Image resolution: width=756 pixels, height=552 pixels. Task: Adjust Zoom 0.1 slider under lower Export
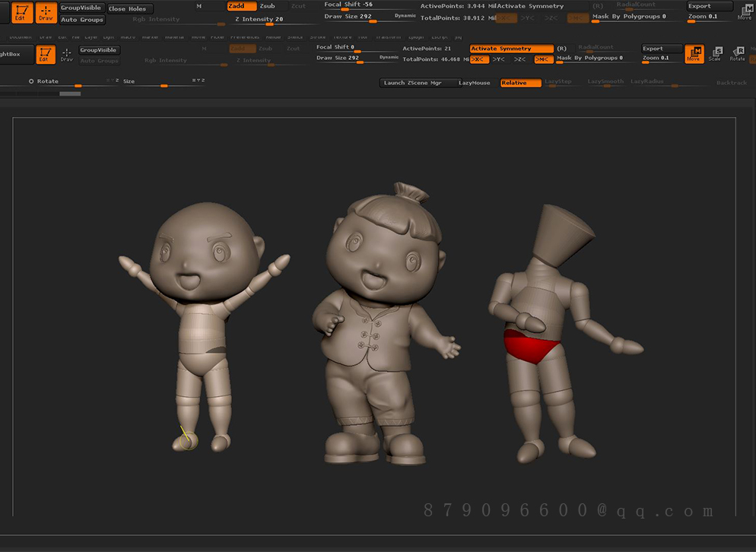tap(661, 59)
